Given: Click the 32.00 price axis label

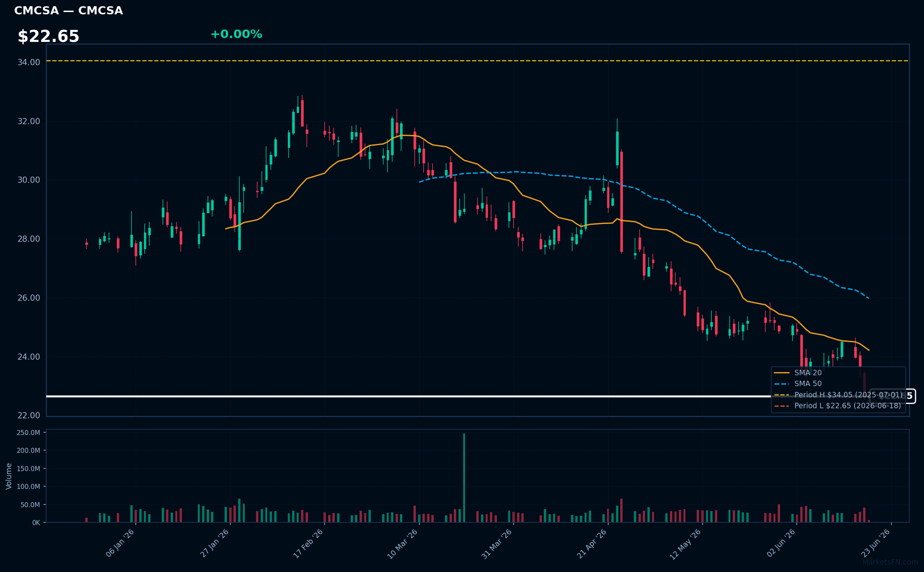Looking at the screenshot, I should coord(29,121).
